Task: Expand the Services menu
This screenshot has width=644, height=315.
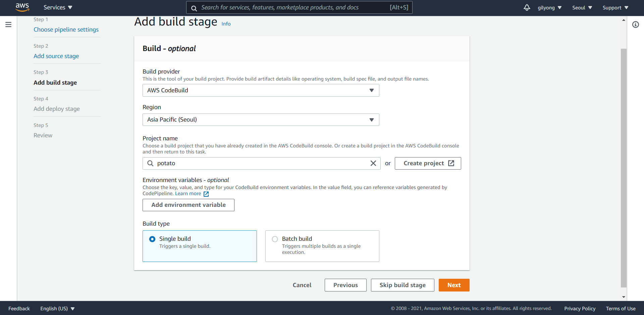Action: [x=58, y=7]
